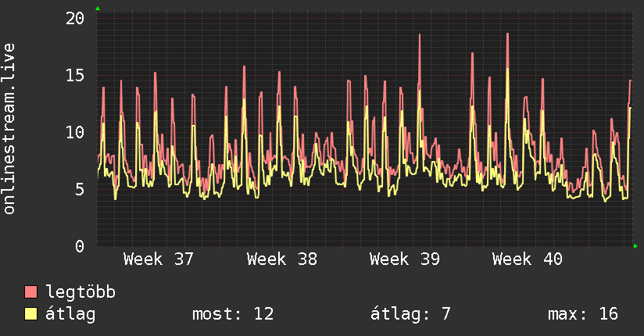Click the yellow átlag legend swatch
Screen dimensions: 644x336
30,314
